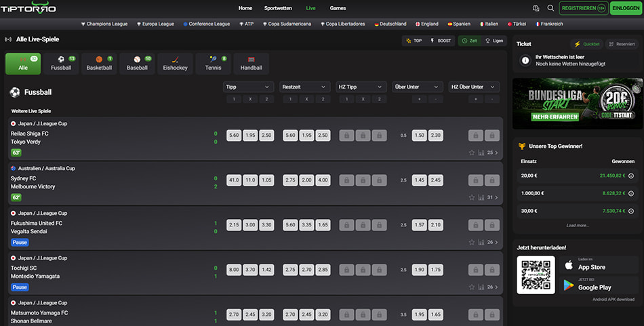
Task: Open the Google Play download button
Action: click(x=599, y=285)
